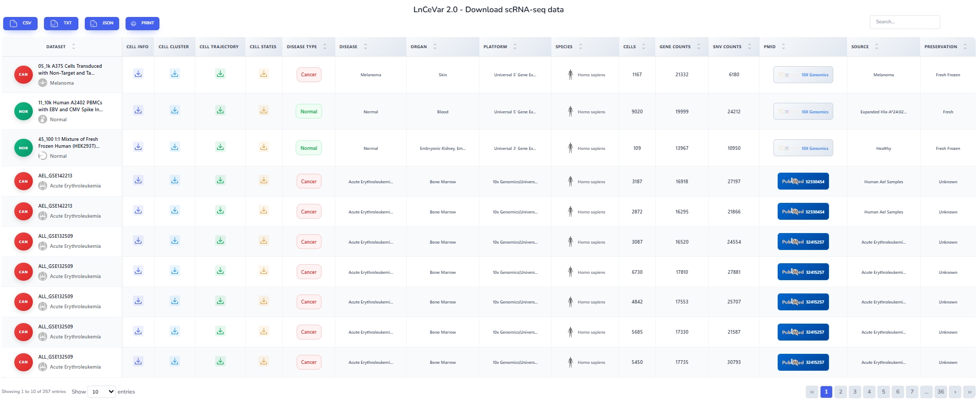Download cell info for 05_1k A375 dataset
Image resolution: width=980 pixels, height=402 pixels.
tap(138, 74)
